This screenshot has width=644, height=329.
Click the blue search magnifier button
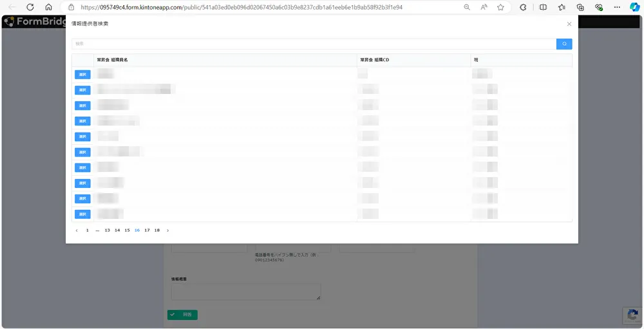point(564,44)
